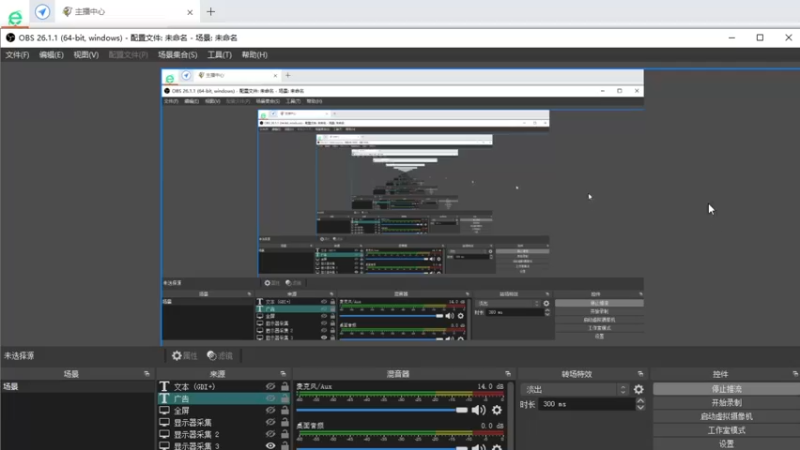The image size is (800, 450).
Task: Show the 文本 (GDI+) source via eye icon
Action: (x=270, y=387)
